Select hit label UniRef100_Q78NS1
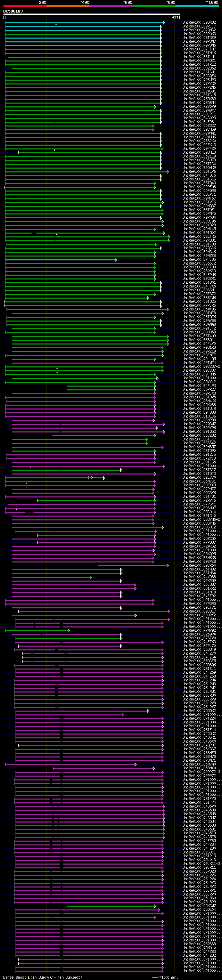222x980 pixels. [199, 761]
